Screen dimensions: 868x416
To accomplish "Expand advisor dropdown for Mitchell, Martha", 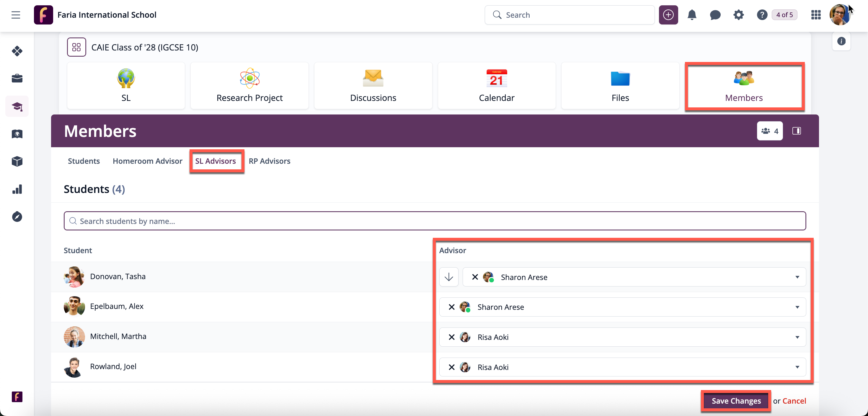I will click(x=797, y=337).
